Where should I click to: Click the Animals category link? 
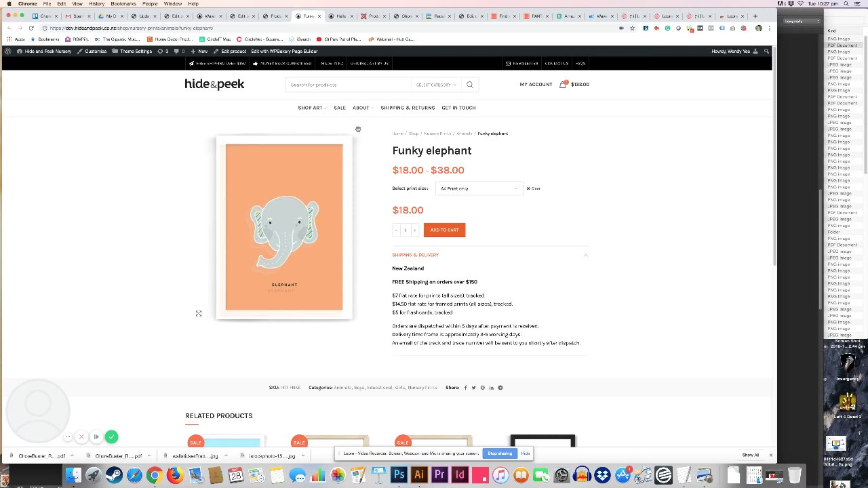click(342, 388)
